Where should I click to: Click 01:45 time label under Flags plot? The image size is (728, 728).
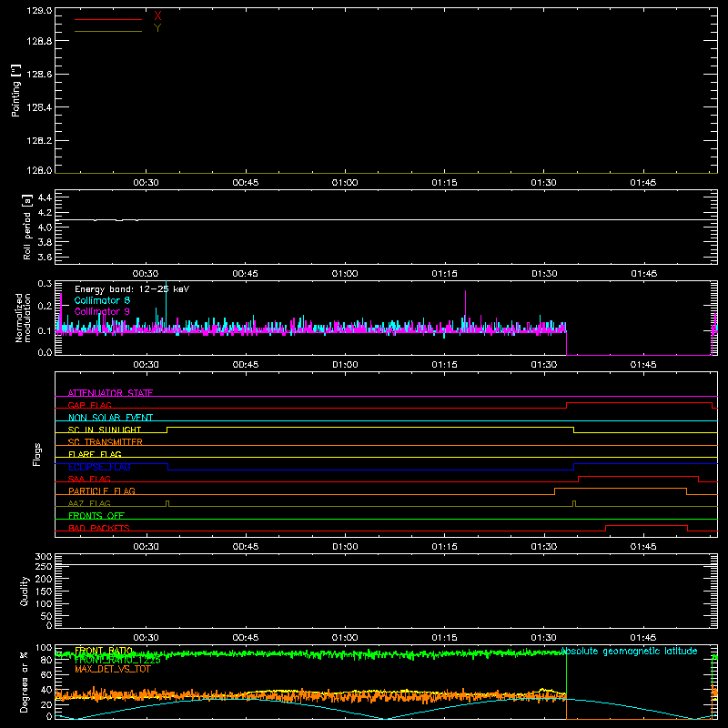point(643,547)
